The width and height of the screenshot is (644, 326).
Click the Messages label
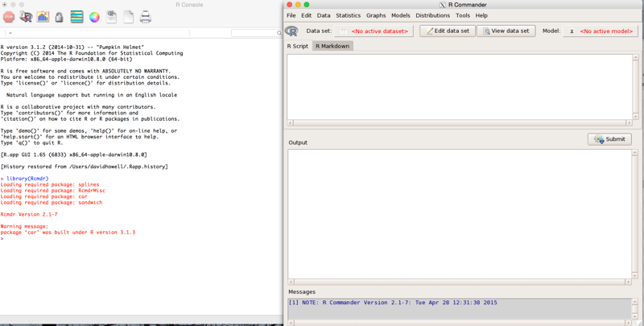(x=302, y=291)
